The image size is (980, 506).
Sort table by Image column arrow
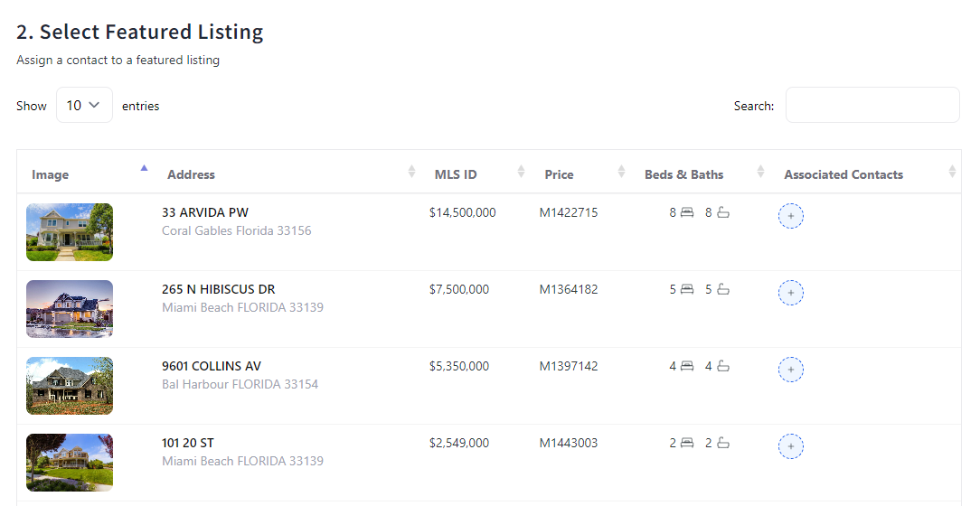144,168
